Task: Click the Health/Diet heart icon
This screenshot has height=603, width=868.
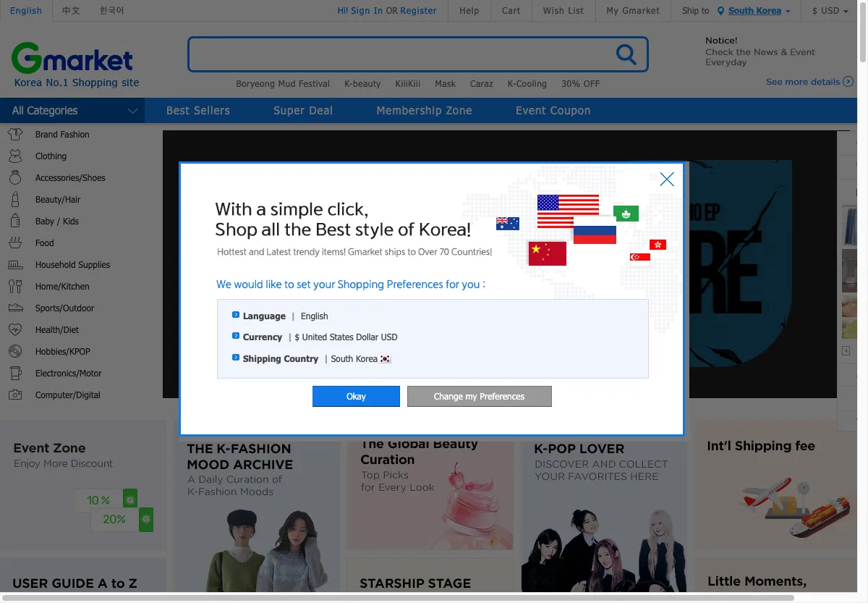Action: [15, 329]
